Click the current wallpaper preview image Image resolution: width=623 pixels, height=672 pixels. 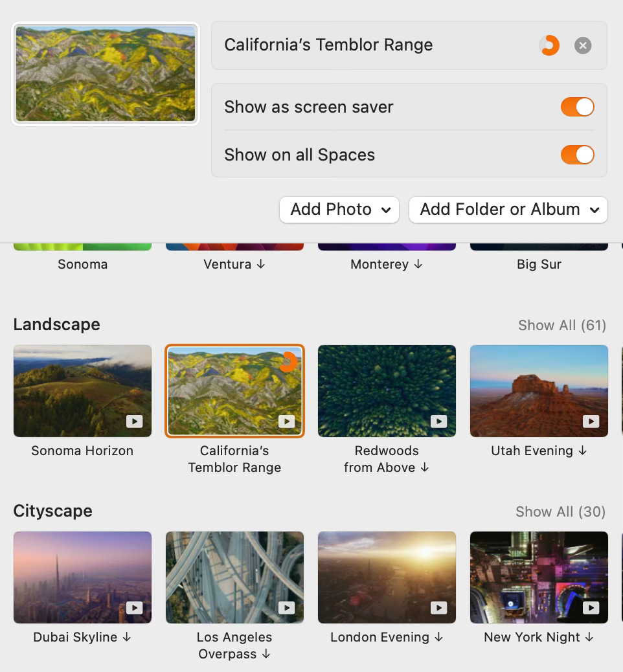click(106, 74)
